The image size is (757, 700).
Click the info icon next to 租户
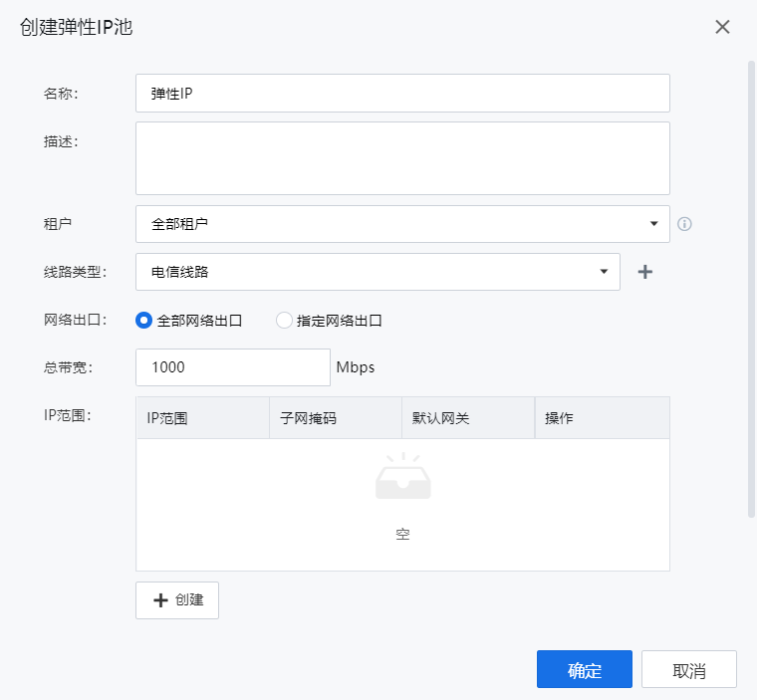point(684,224)
